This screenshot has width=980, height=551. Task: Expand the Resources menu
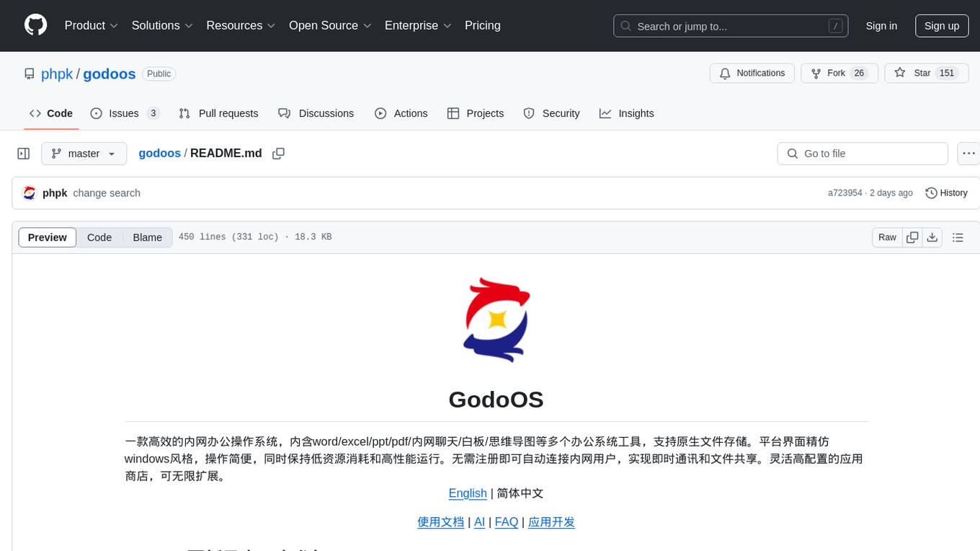[x=241, y=25]
